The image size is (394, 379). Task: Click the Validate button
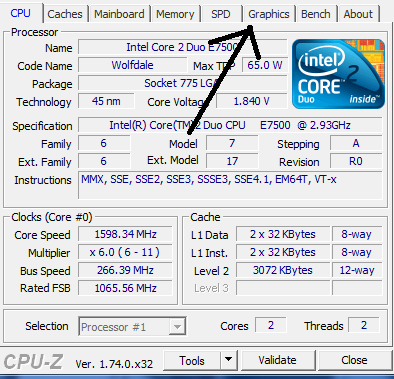click(x=277, y=360)
